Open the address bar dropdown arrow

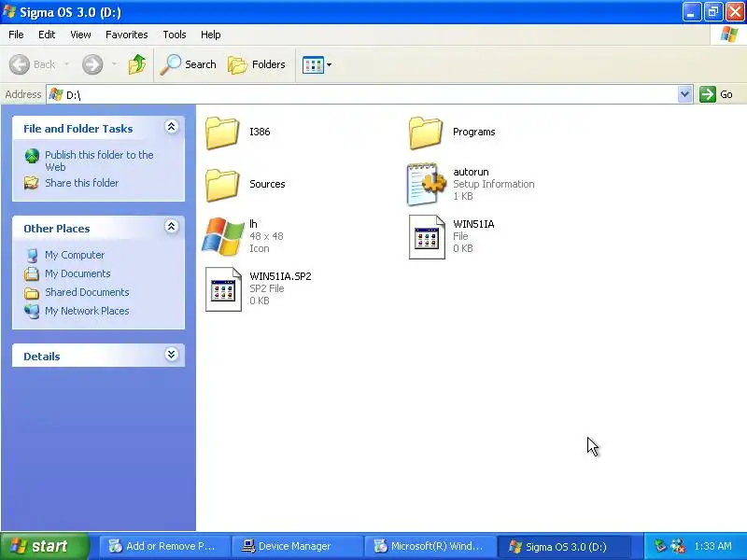pos(684,94)
